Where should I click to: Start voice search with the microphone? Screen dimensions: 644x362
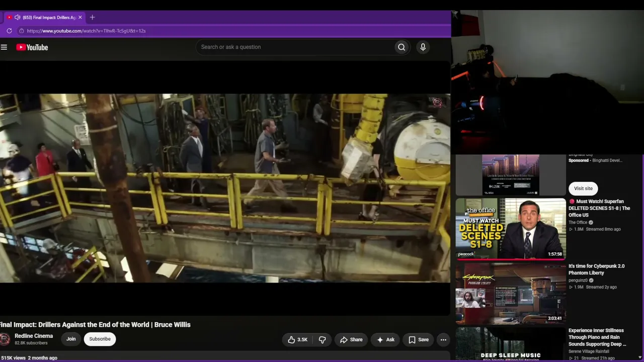423,47
